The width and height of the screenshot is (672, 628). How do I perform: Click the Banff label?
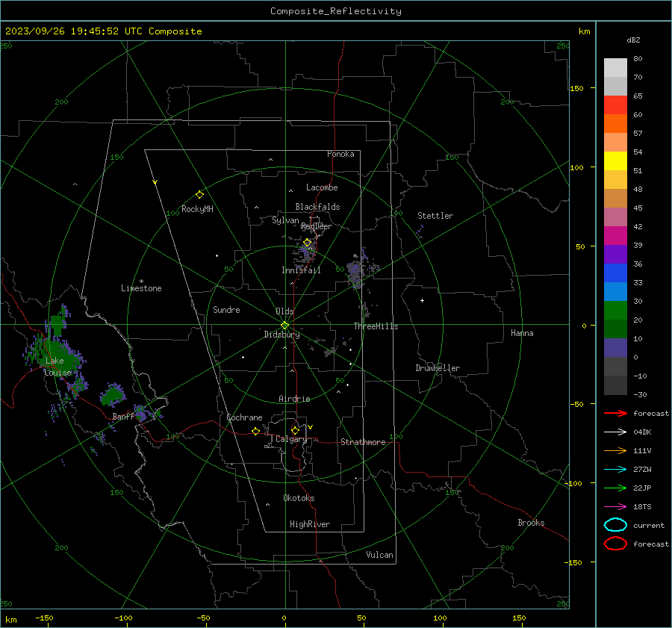123,417
